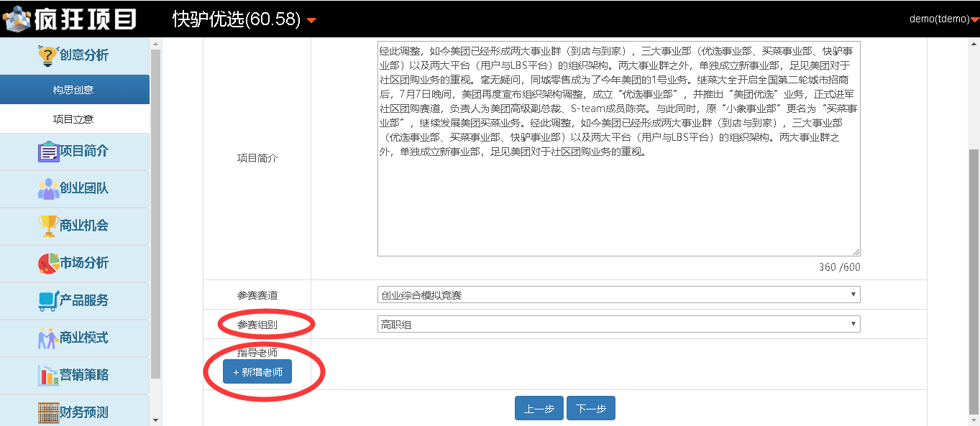
Task: Open the 商业模式 sidebar section
Action: (x=75, y=338)
